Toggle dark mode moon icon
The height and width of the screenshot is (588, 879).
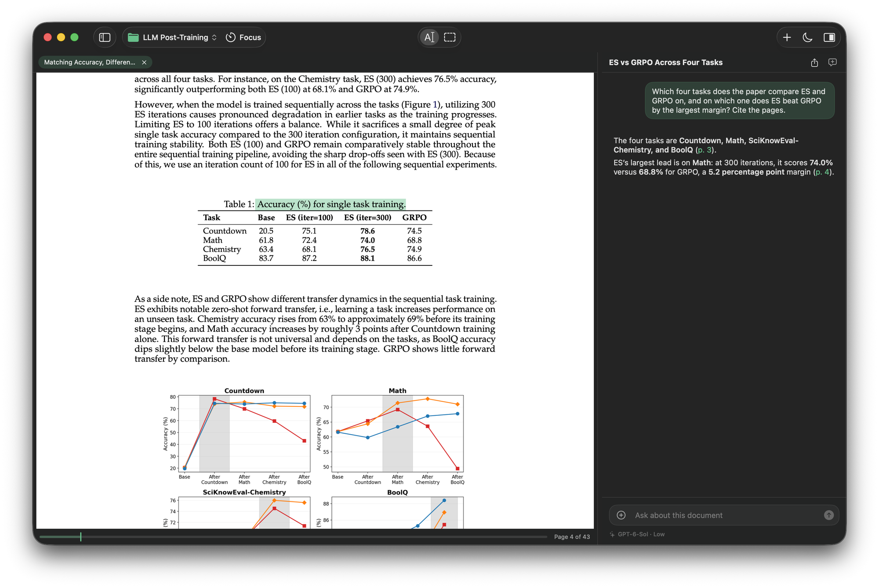pyautogui.click(x=807, y=37)
